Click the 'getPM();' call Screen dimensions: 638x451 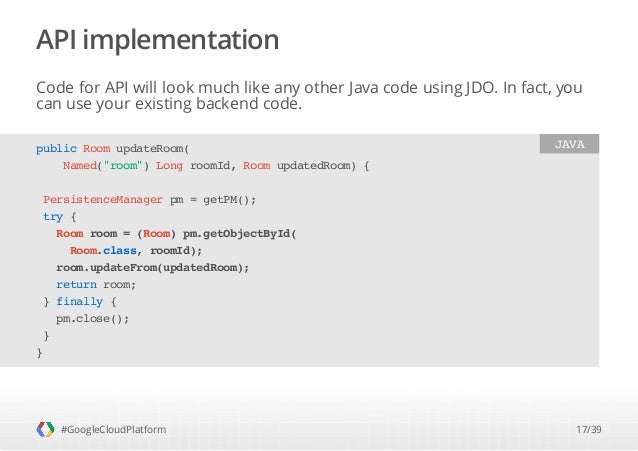pyautogui.click(x=229, y=200)
